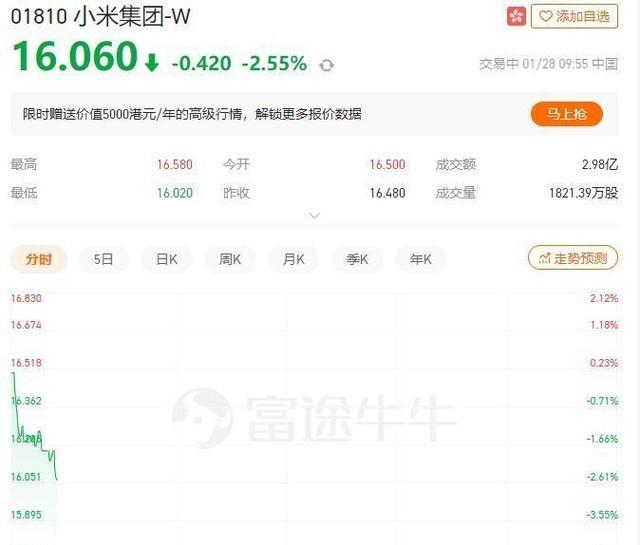Viewport: 640px width, 545px height.
Task: Click the right axis label 0.23%
Action: [604, 363]
